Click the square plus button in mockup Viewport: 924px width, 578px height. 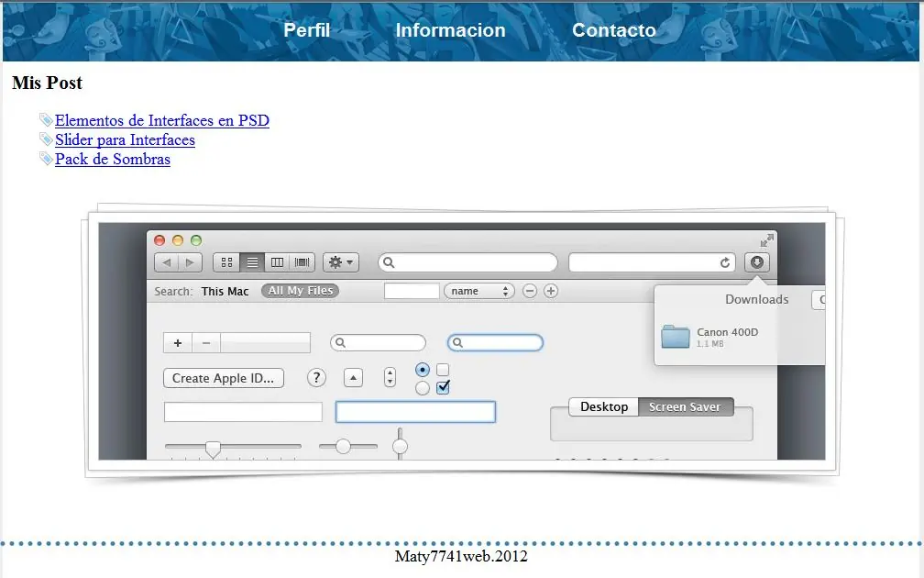click(x=178, y=343)
